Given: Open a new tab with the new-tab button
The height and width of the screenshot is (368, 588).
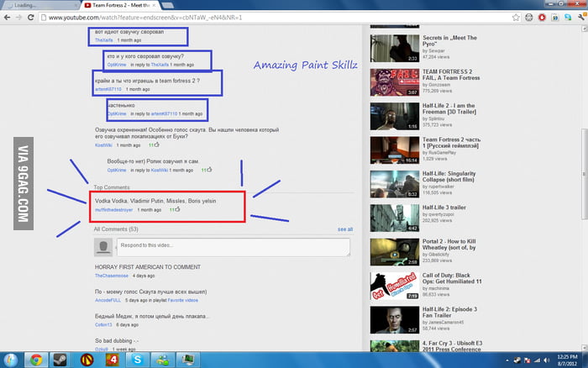Looking at the screenshot, I should 167,5.
